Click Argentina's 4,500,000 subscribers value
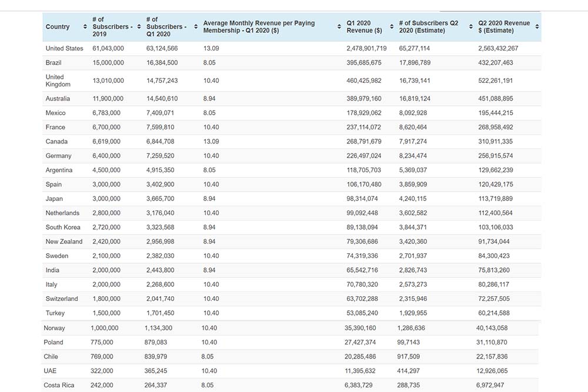 [106, 170]
